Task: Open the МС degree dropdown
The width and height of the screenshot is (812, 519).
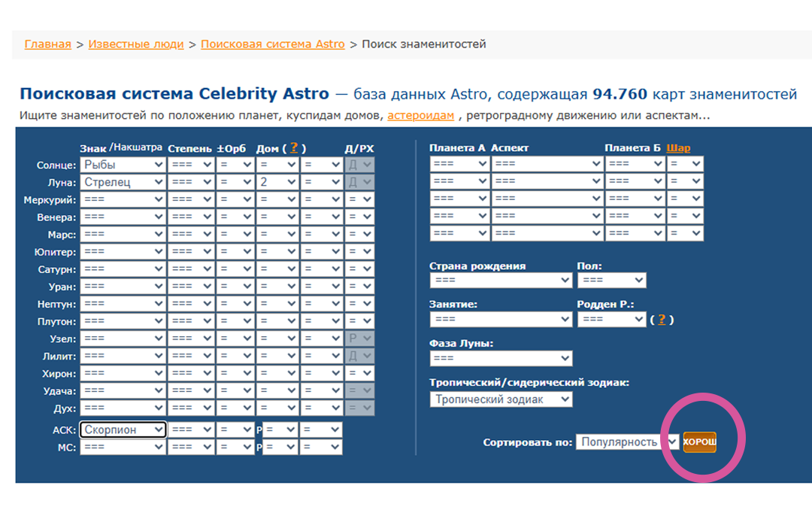Action: (190, 447)
